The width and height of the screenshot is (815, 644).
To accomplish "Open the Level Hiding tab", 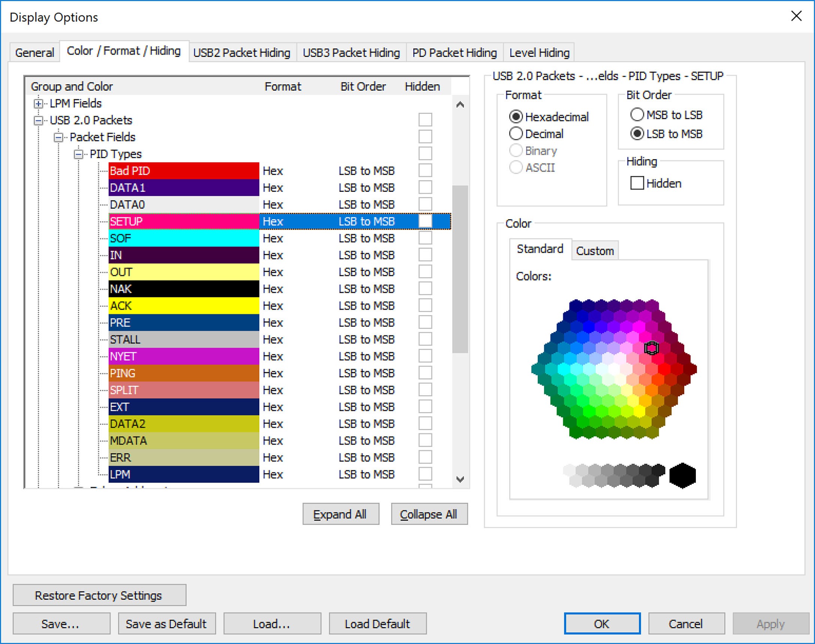I will point(539,52).
